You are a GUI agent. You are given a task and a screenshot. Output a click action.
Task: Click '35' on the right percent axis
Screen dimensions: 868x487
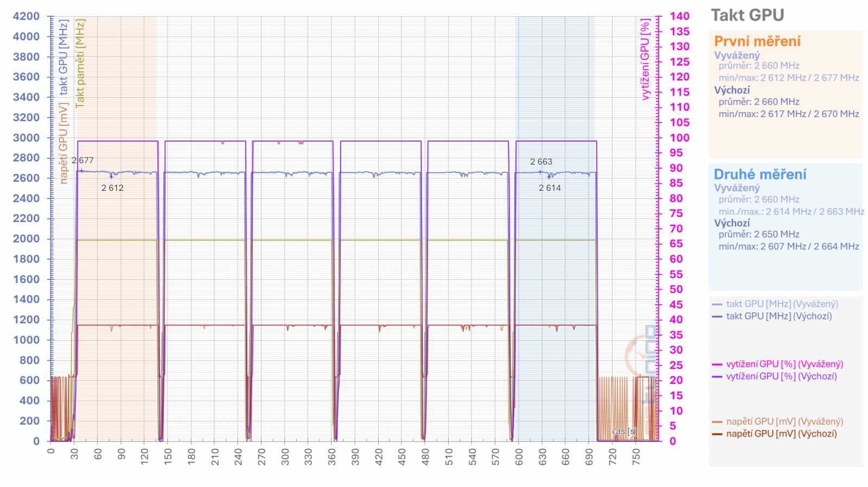click(676, 335)
